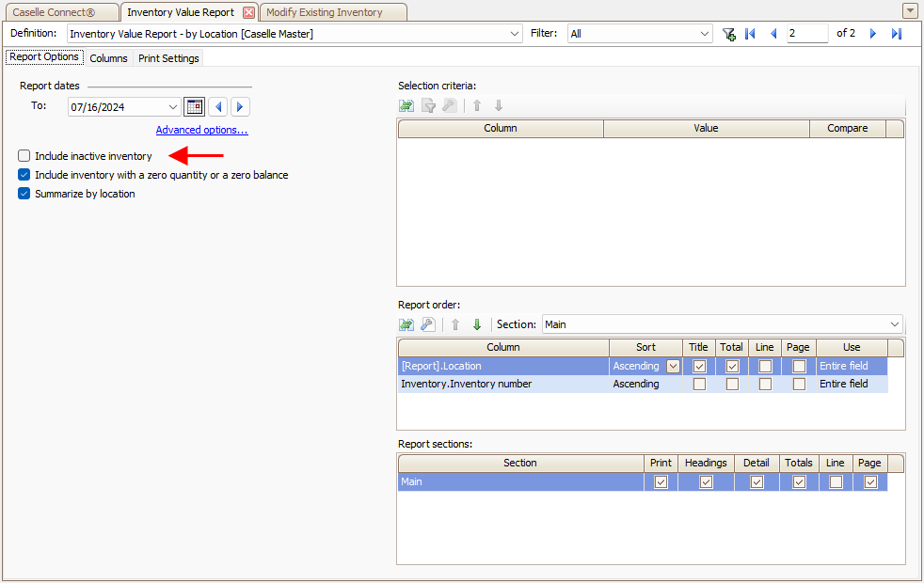Enable Include inactive inventory
Image resolution: width=924 pixels, height=583 pixels.
click(x=24, y=156)
